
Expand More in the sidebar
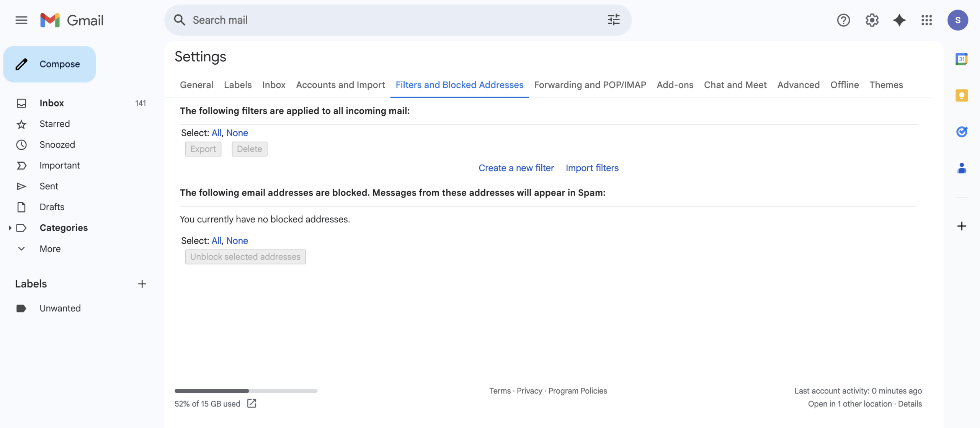(50, 249)
